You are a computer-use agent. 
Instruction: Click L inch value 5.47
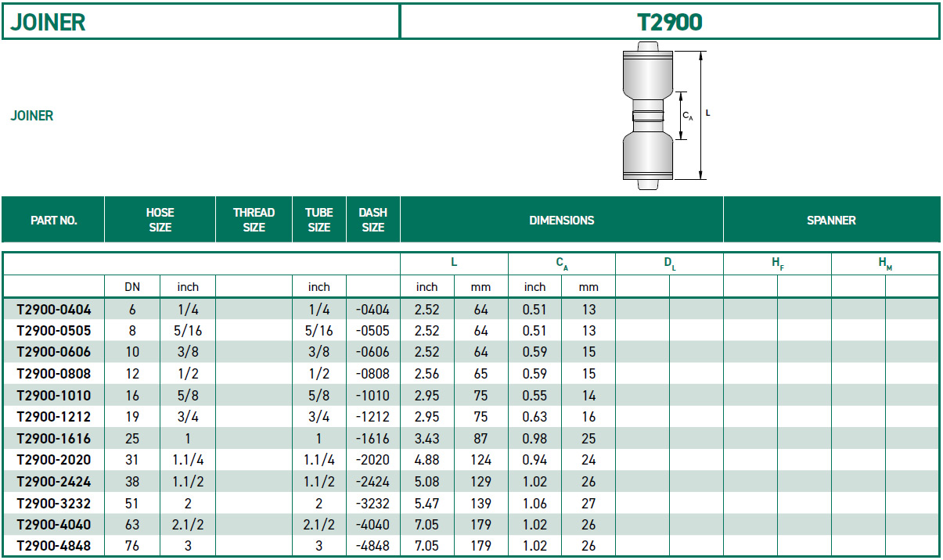[x=427, y=503]
